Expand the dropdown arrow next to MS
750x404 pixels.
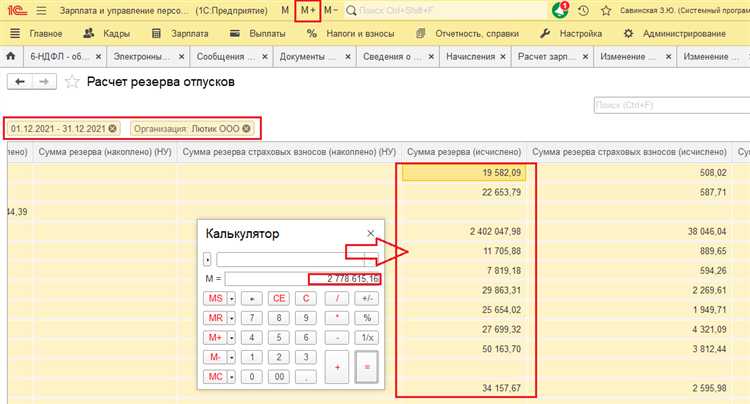tap(231, 298)
